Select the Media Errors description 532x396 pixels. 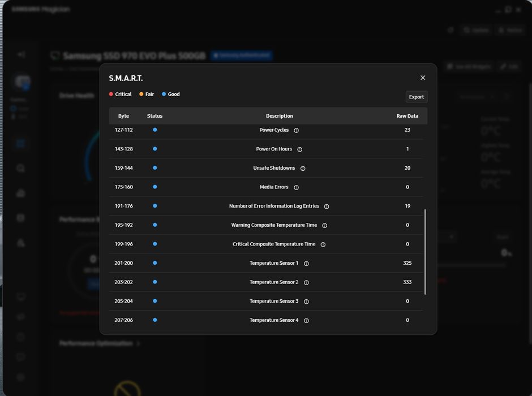[274, 187]
